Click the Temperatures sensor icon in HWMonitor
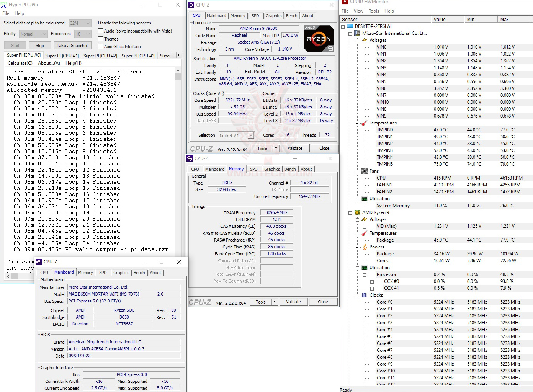 point(364,123)
